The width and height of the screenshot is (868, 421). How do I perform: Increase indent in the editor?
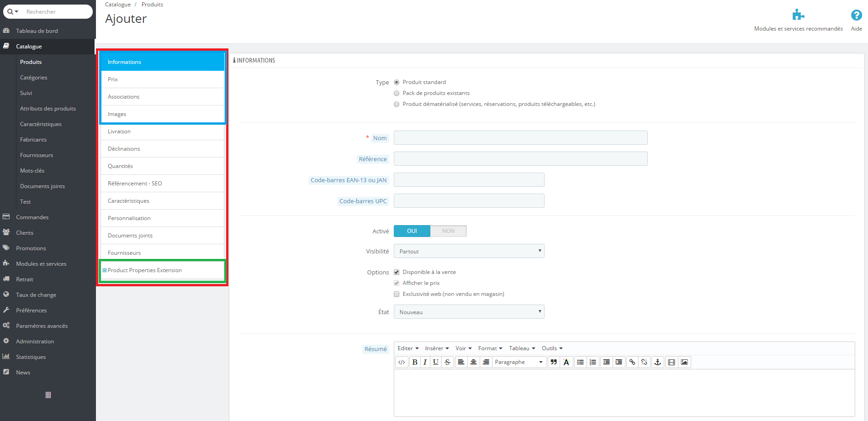[619, 362]
